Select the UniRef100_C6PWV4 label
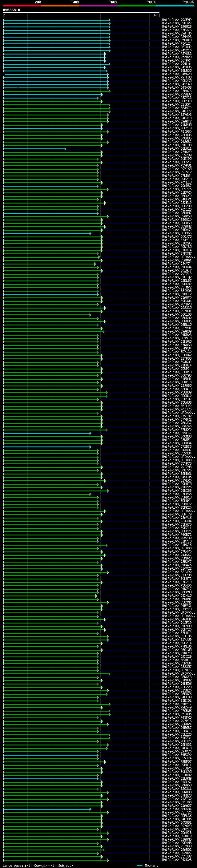The image size is (197, 868). pyautogui.click(x=177, y=725)
